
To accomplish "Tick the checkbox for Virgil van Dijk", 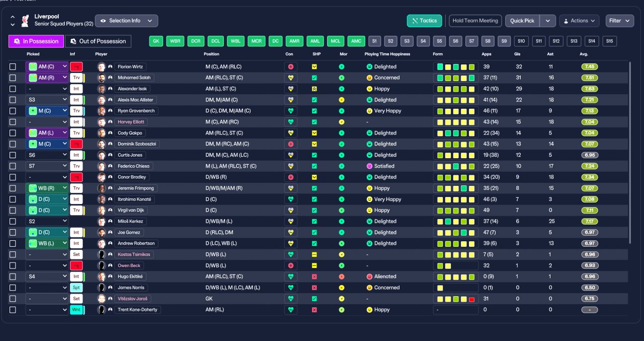I will pyautogui.click(x=13, y=211).
